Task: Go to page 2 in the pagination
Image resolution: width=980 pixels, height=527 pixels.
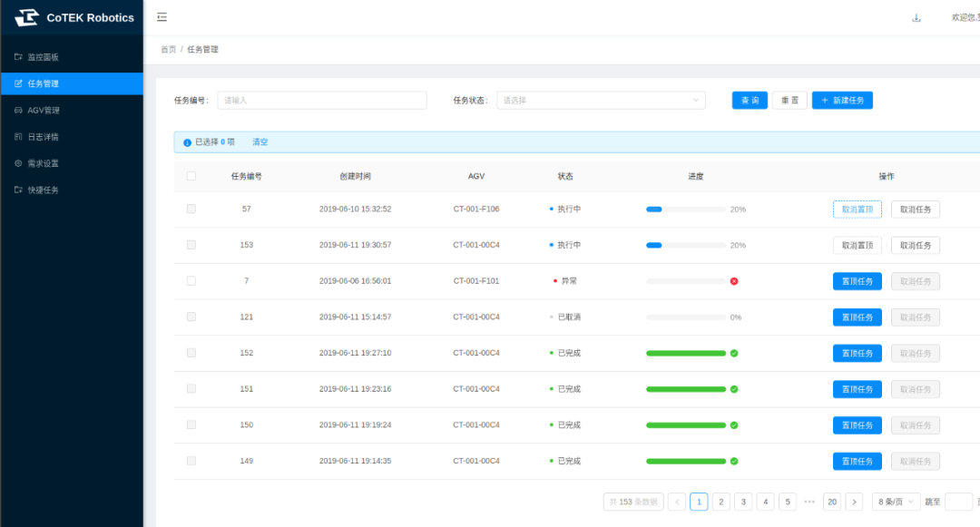Action: tap(720, 502)
